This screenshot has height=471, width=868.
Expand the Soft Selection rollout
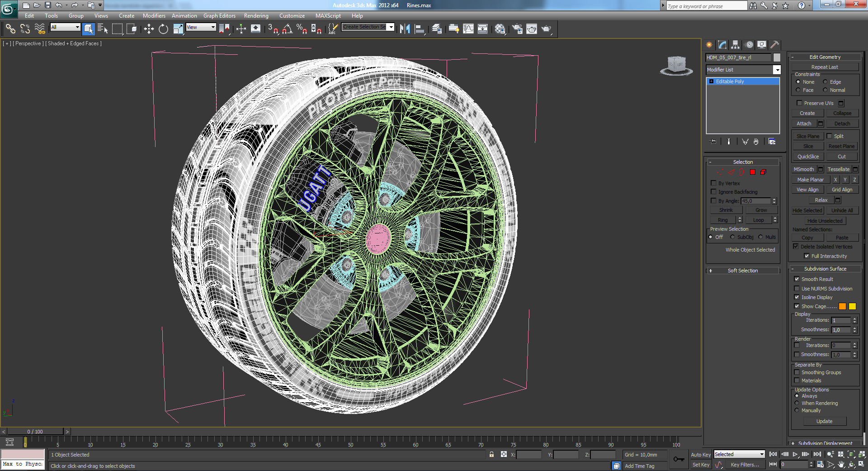pos(743,271)
